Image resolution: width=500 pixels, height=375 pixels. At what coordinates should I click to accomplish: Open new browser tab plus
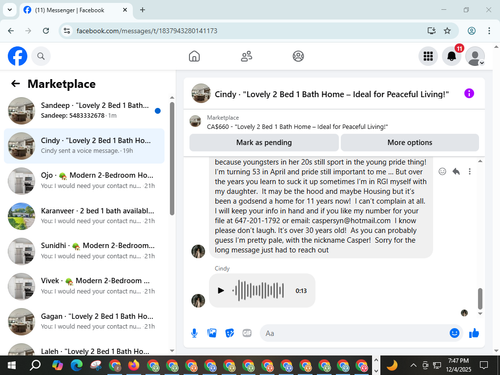(142, 10)
